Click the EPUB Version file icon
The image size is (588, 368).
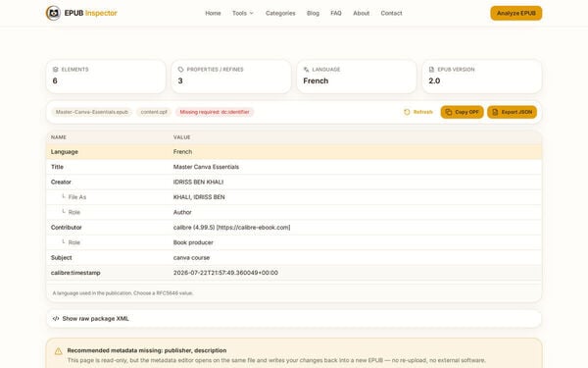click(x=431, y=70)
